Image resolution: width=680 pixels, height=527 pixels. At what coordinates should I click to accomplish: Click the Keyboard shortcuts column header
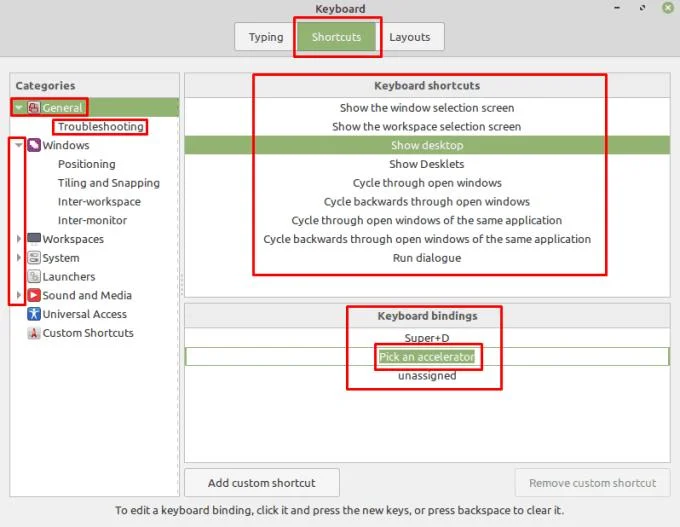(427, 85)
